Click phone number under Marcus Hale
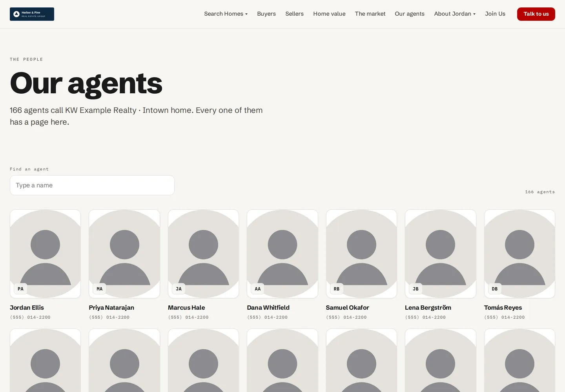Image resolution: width=565 pixels, height=392 pixels. (x=188, y=318)
